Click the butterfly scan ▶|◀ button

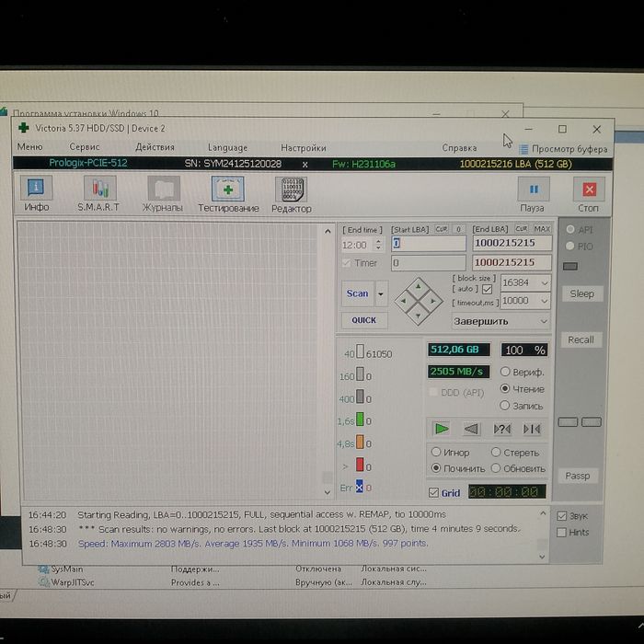pyautogui.click(x=532, y=430)
